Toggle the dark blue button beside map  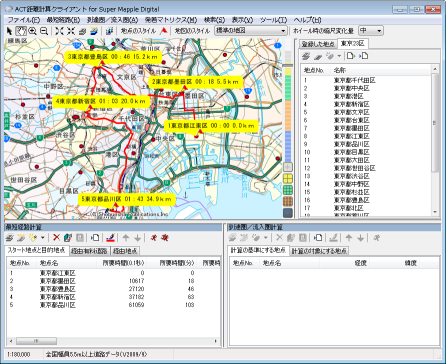[x=288, y=213]
